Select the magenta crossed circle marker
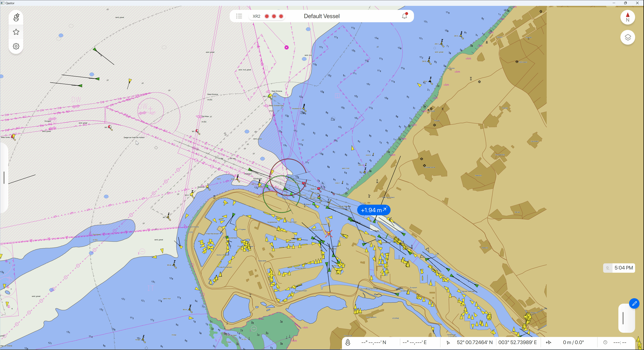The image size is (644, 350). [x=286, y=48]
